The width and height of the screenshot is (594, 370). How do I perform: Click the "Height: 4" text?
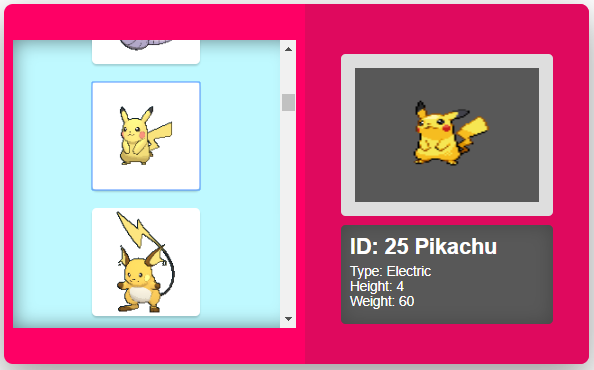377,286
